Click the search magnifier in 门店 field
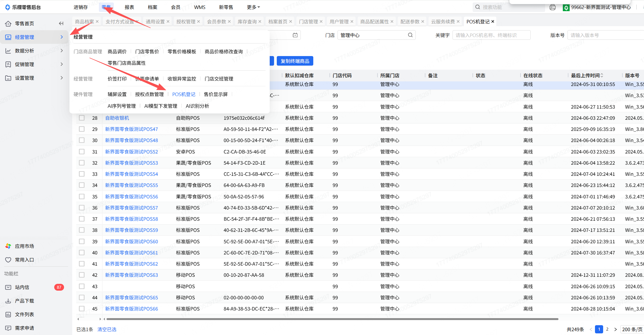This screenshot has width=644, height=335. [410, 35]
